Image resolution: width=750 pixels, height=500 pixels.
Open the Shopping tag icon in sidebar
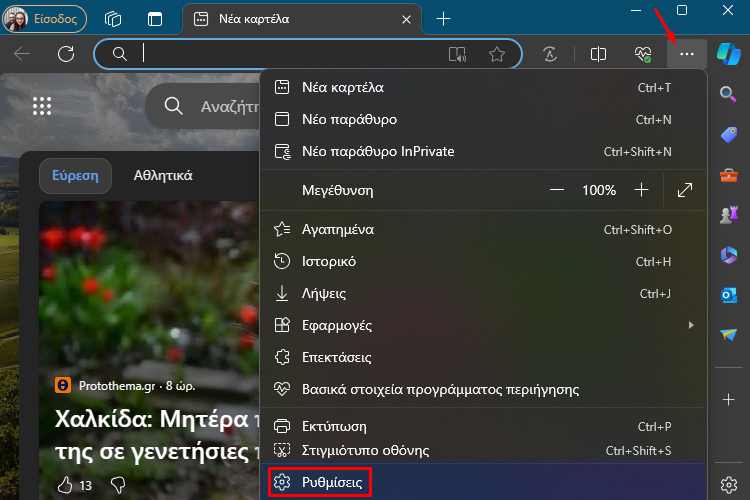coord(728,134)
